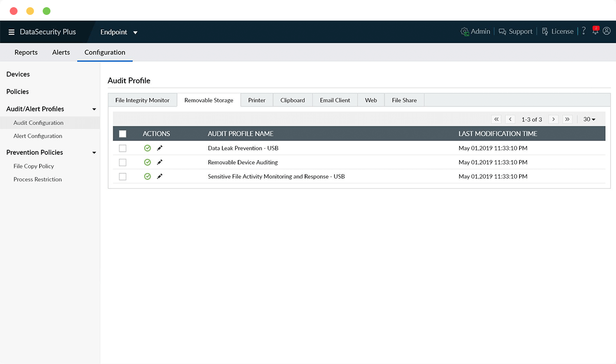Click the License link in header
This screenshot has height=364, width=616.
[562, 31]
